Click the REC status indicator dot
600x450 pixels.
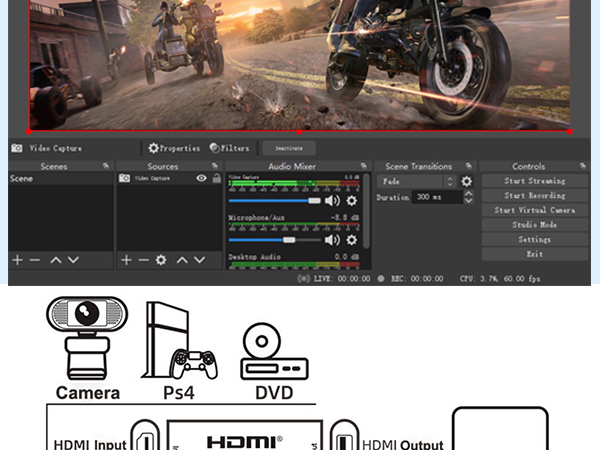click(381, 279)
